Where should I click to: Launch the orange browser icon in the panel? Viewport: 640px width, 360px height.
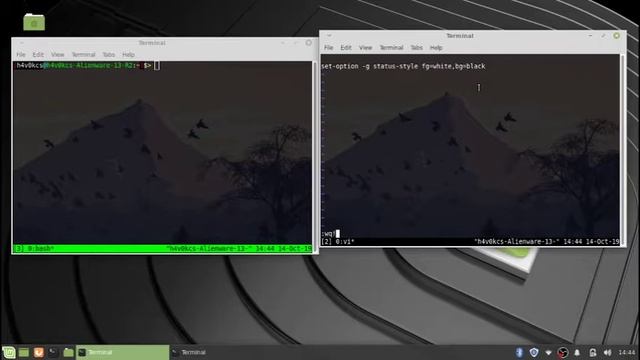38,352
